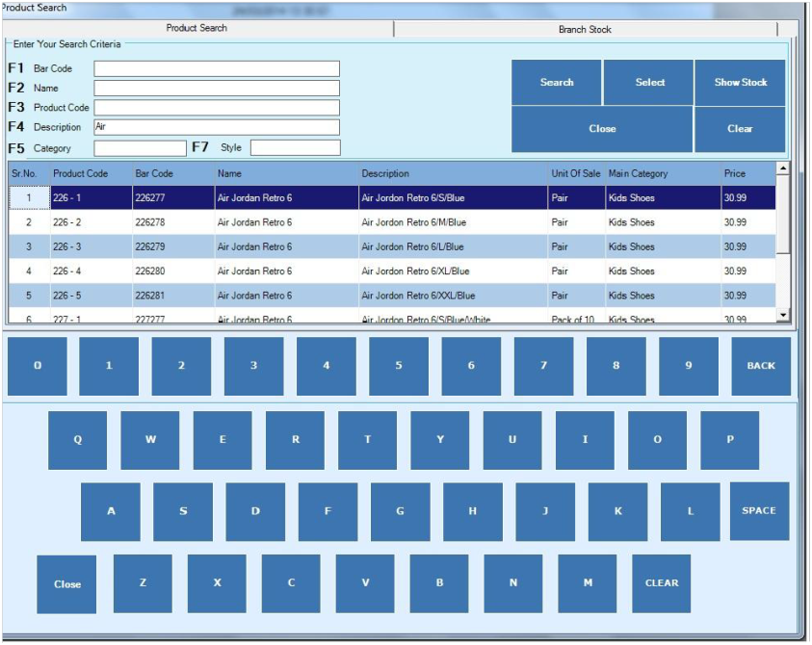Click the Category input field

coord(140,148)
